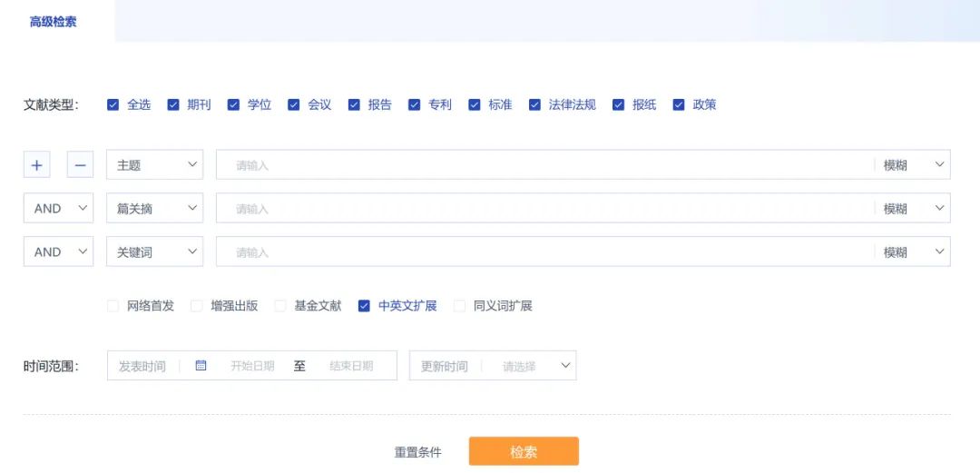This screenshot has width=980, height=473.
Task: Click the 开始日期 input field
Action: point(252,366)
